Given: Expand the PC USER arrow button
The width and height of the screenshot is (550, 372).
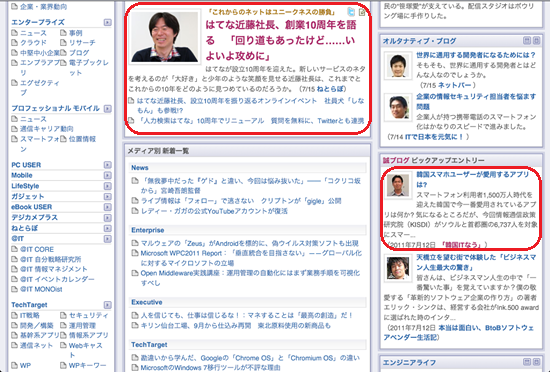Looking at the screenshot, I should tap(107, 165).
